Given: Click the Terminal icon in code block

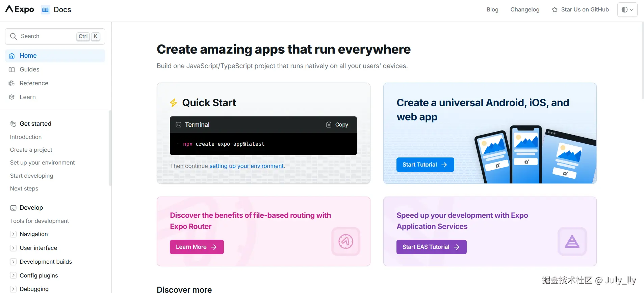Looking at the screenshot, I should pos(179,125).
